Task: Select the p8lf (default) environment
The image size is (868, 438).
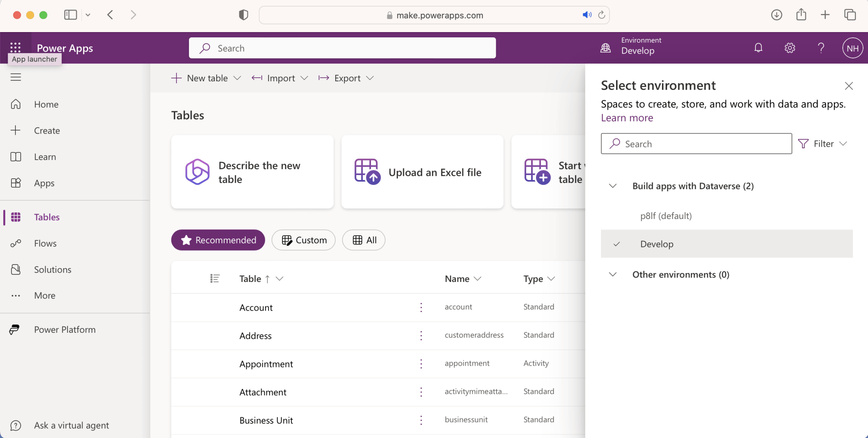Action: (666, 216)
